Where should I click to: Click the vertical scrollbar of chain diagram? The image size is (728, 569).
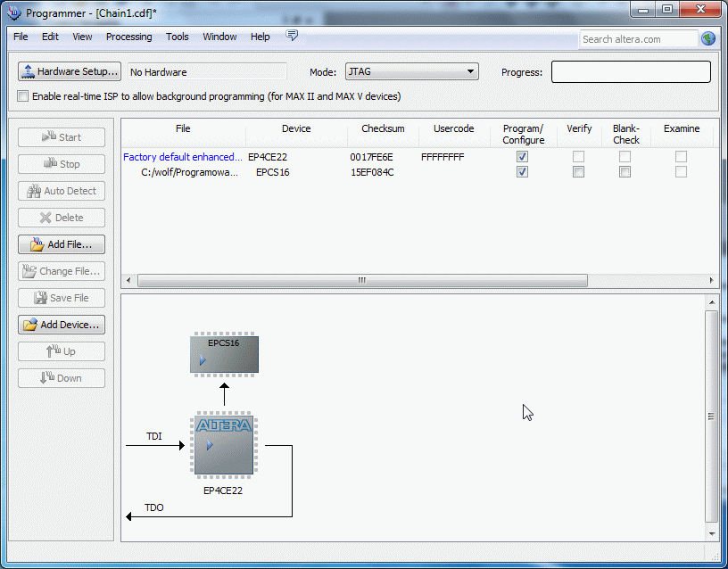click(x=710, y=416)
